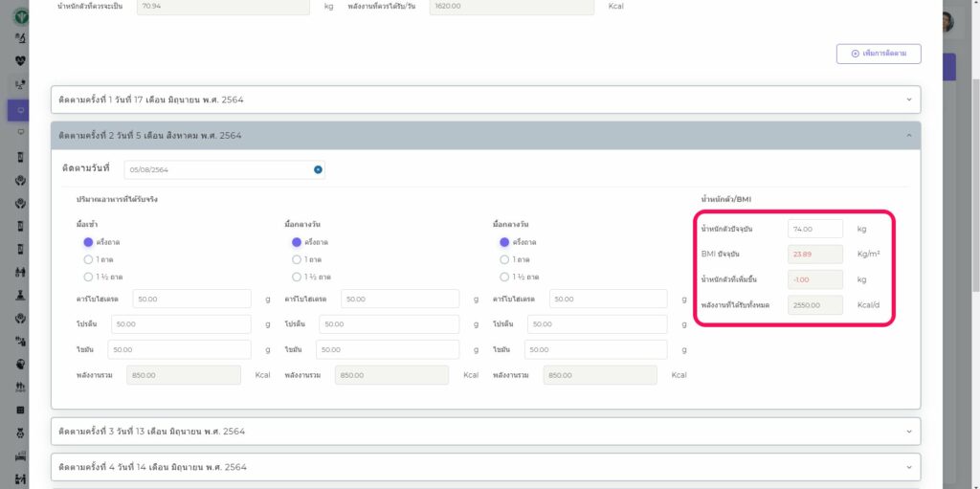
Task: Click breakfast โปรตีน input field
Action: click(181, 324)
